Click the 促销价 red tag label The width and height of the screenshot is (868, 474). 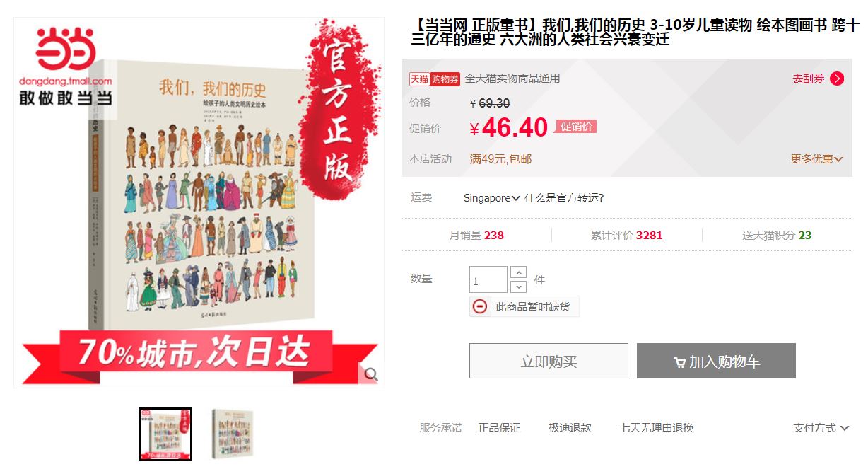click(x=576, y=126)
